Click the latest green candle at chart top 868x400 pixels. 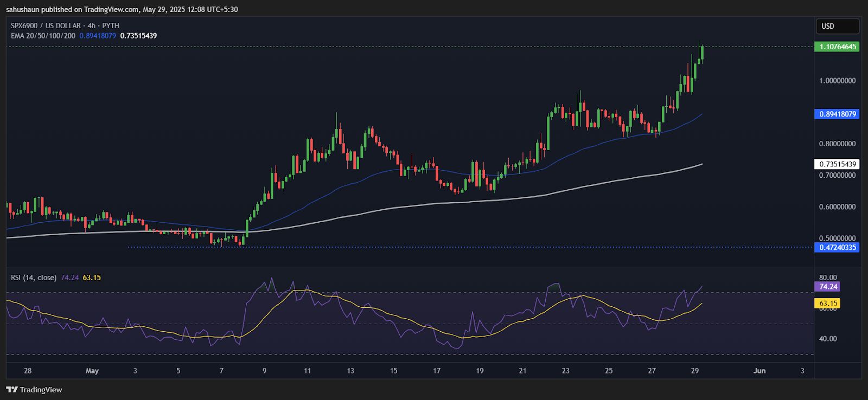702,53
